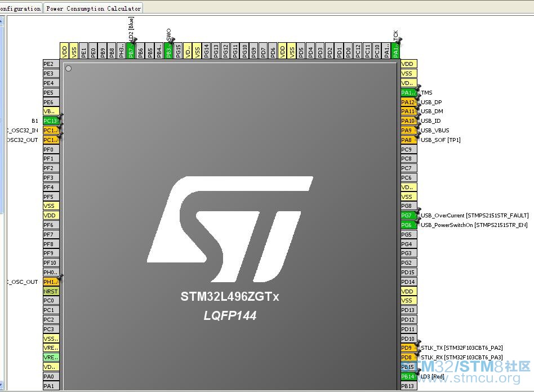Select pin PC9

click(408, 149)
